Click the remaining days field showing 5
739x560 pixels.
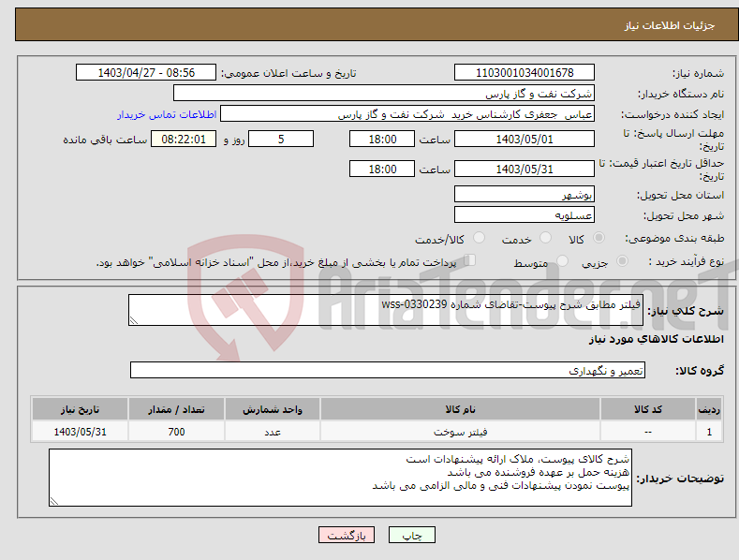pyautogui.click(x=281, y=139)
